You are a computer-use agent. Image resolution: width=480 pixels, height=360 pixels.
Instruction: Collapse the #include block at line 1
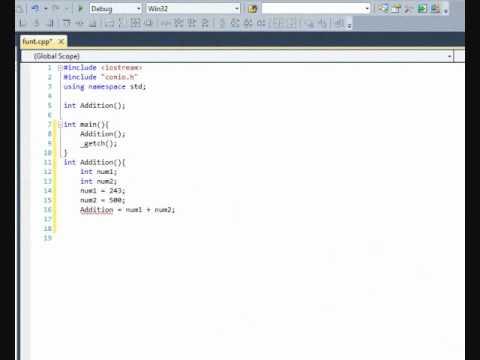(60, 68)
